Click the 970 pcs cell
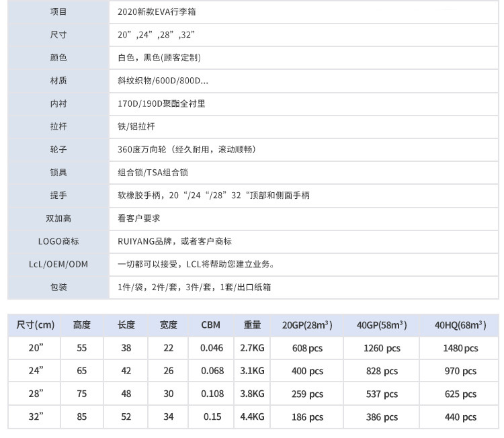 [x=460, y=371]
